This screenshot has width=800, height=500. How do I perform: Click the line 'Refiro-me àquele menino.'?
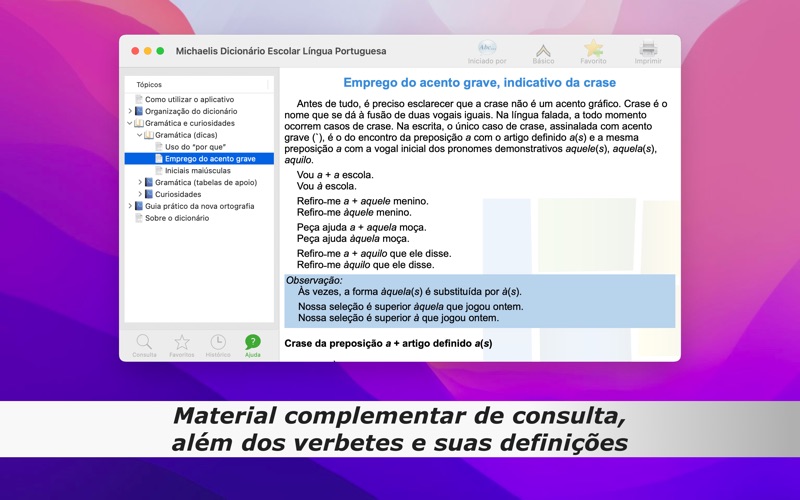[354, 212]
